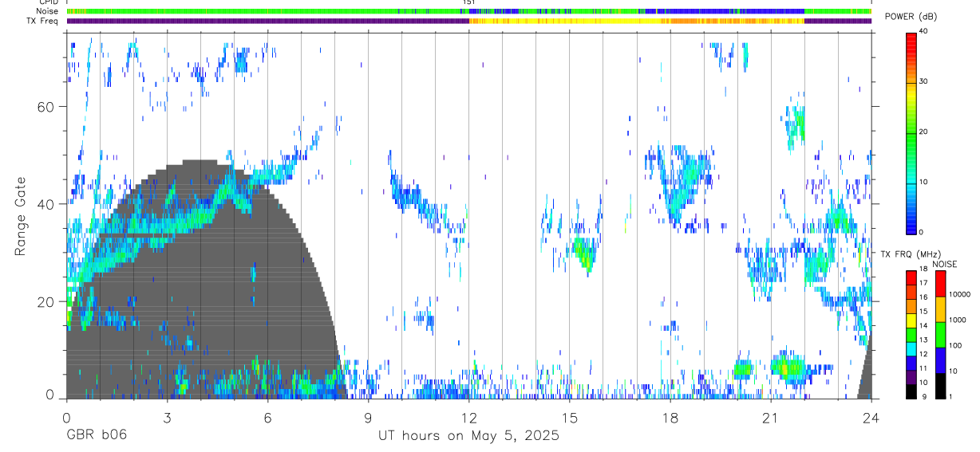Image resolution: width=980 pixels, height=452 pixels.
Task: Click the 18 value on the TX FRQ scale
Action: click(x=923, y=269)
